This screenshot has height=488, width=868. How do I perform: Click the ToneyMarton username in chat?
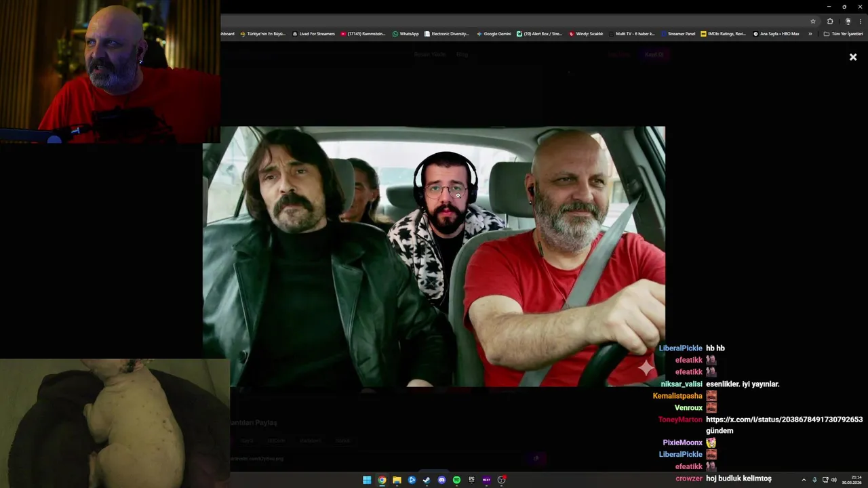click(680, 420)
